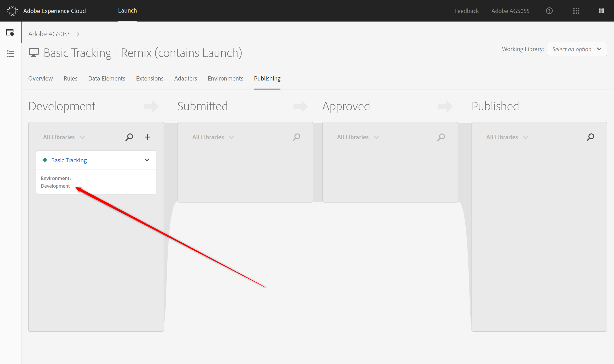
Task: Click the user profile avatar icon
Action: click(601, 11)
